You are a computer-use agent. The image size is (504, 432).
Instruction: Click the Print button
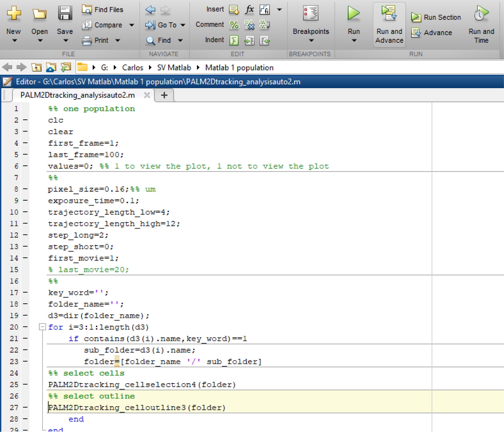point(95,40)
